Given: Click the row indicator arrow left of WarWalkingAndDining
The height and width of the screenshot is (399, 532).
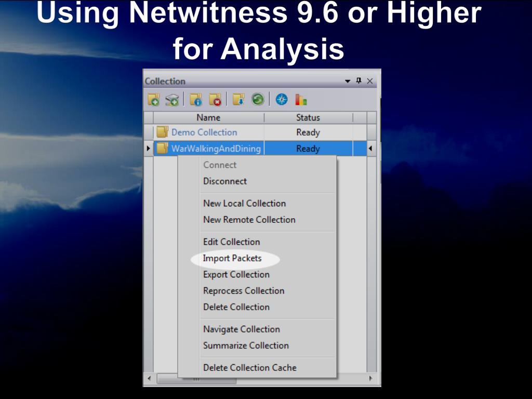Looking at the screenshot, I should pyautogui.click(x=148, y=148).
